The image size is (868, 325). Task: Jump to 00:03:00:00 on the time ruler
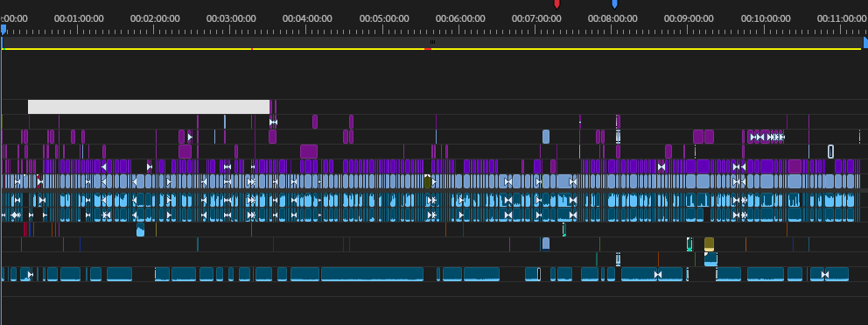[x=231, y=18]
